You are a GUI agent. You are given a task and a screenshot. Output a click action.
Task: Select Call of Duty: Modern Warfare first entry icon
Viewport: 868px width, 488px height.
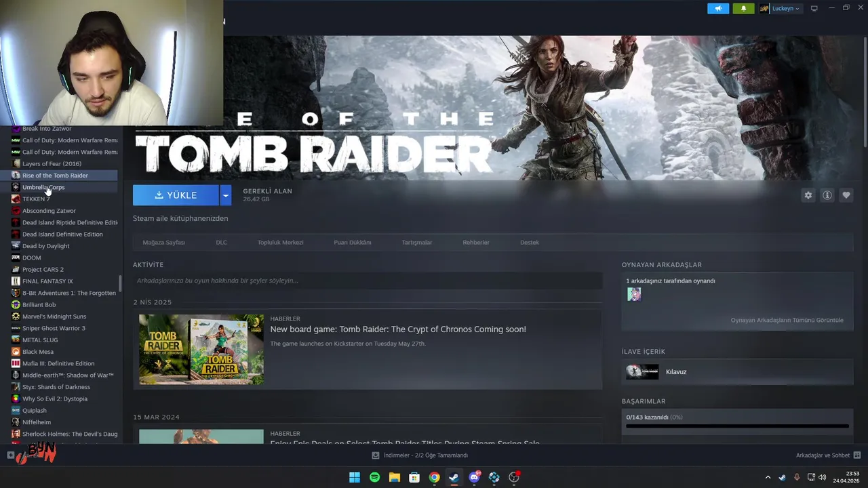[x=16, y=140]
